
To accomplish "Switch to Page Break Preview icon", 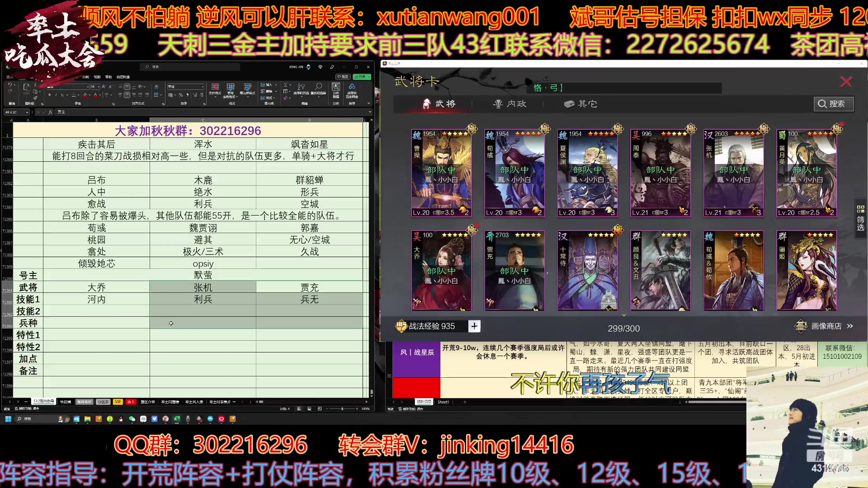I will pos(320,408).
